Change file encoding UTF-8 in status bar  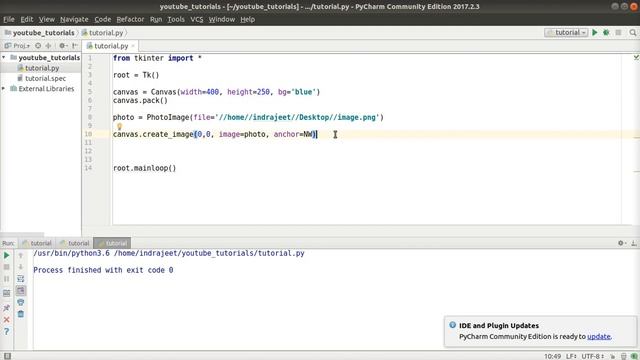click(592, 356)
